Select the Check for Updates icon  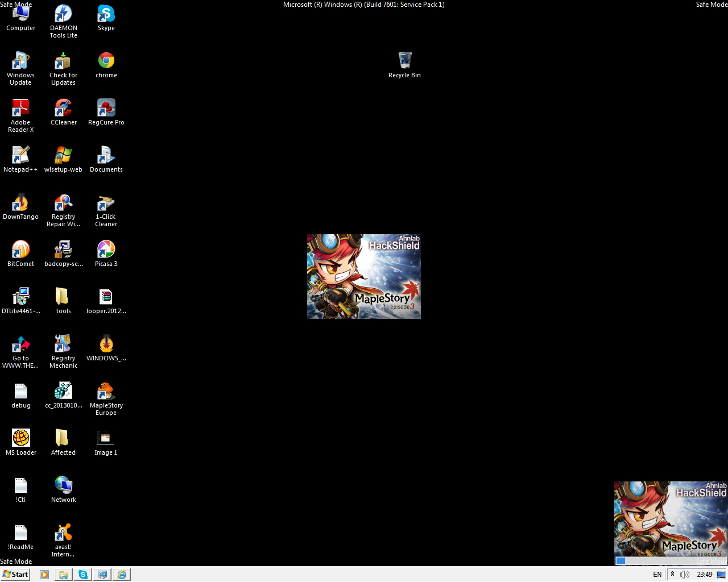tap(63, 69)
